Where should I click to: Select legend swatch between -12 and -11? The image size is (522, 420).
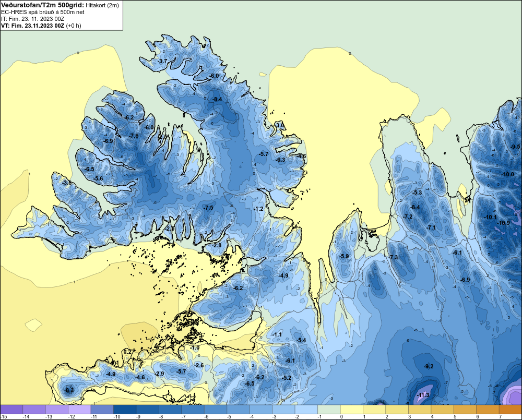coord(79,410)
